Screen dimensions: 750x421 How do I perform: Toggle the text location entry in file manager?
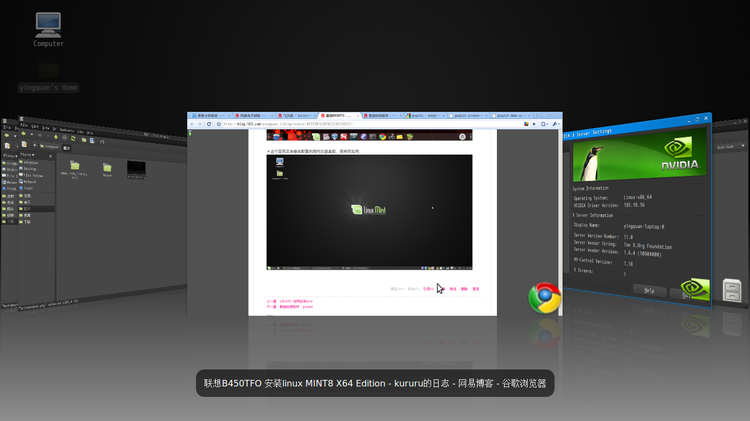[24, 144]
